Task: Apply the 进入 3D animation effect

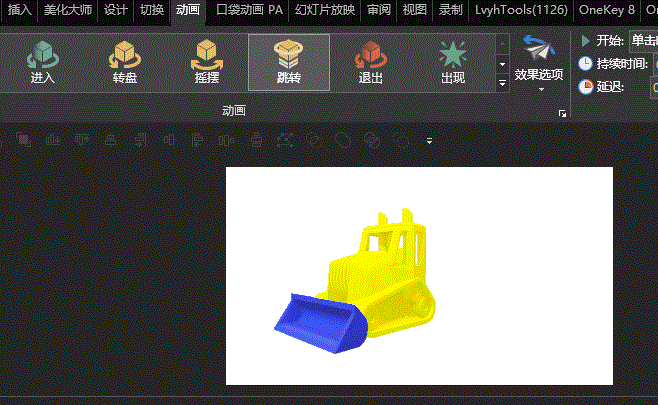Action: coord(43,62)
